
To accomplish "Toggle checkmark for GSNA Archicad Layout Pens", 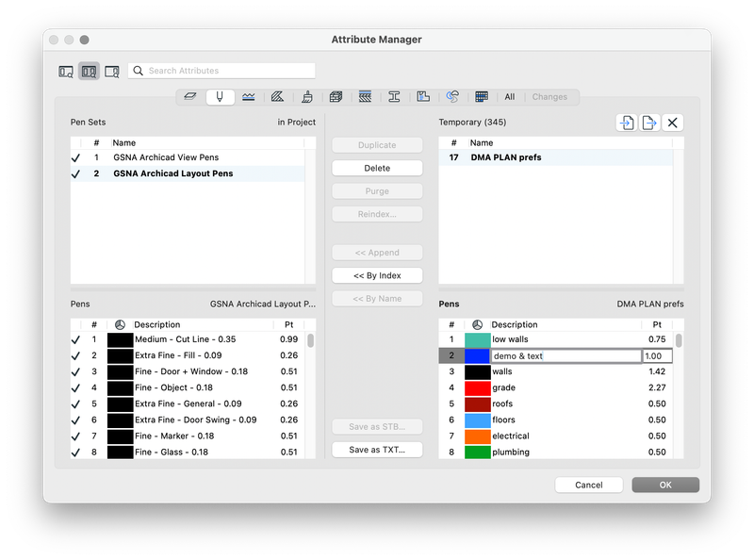I will coord(75,173).
